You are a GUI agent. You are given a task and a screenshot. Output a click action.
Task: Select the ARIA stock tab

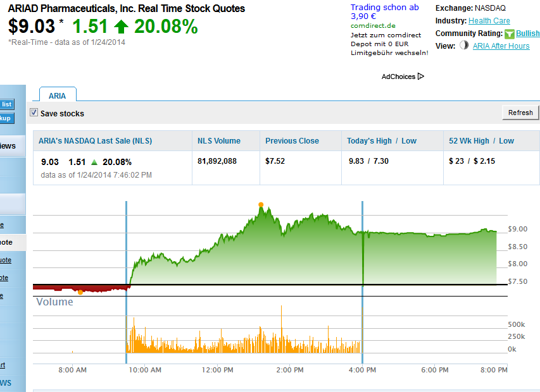[x=58, y=95]
